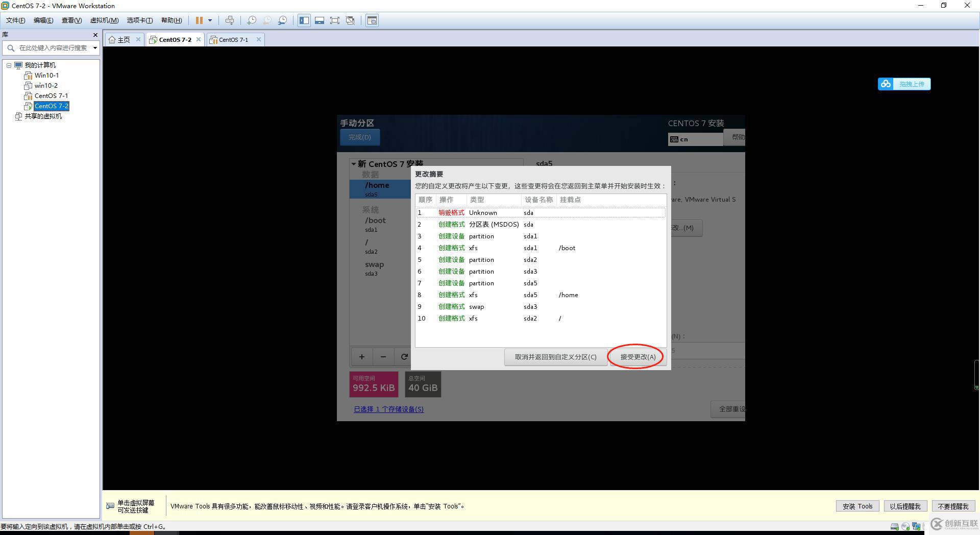Click the 我的计算机 tree label

coord(40,65)
